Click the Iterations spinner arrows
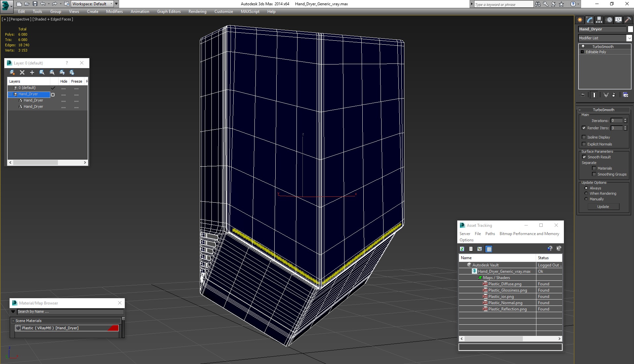The width and height of the screenshot is (634, 364). (x=625, y=121)
